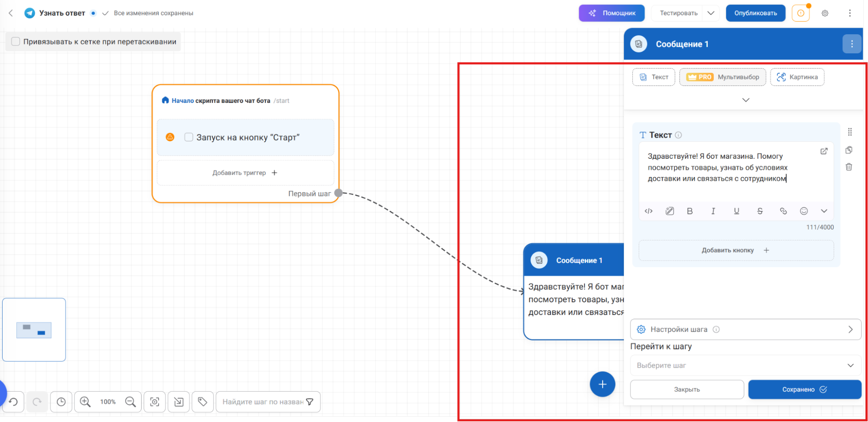Click the minimap thumbnail
Image resolution: width=868 pixels, height=422 pixels.
[34, 330]
